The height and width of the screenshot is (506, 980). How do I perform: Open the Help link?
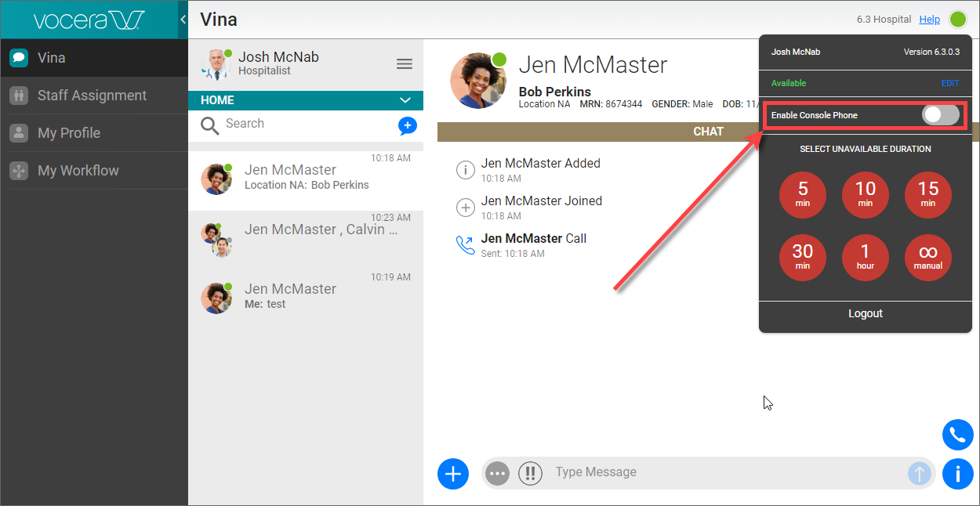coord(929,20)
